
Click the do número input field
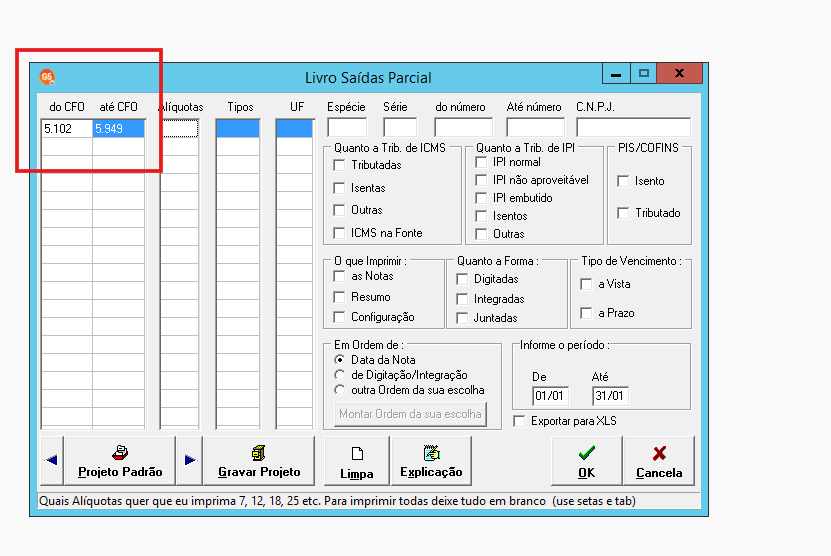pos(463,128)
